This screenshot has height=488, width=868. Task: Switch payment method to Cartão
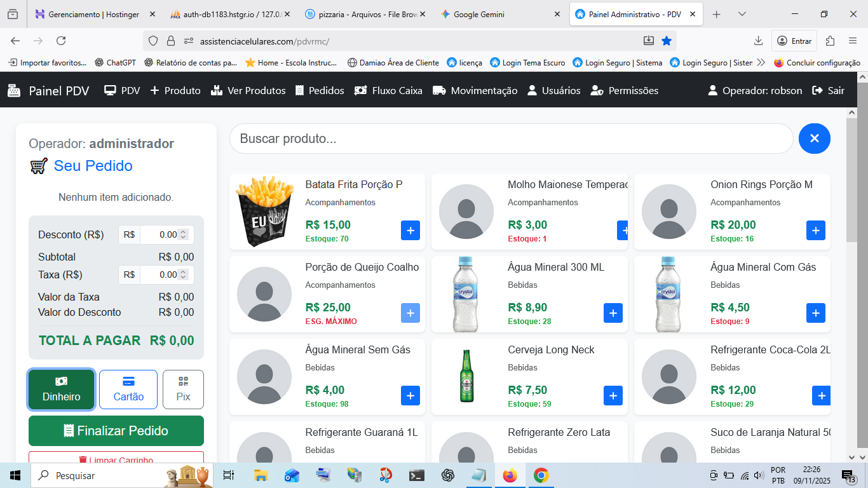click(128, 389)
